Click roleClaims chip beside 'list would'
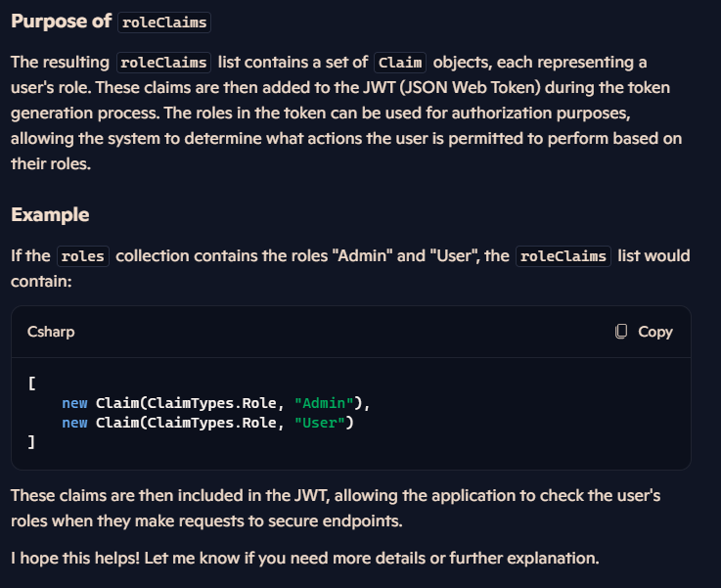721x588 pixels. pyautogui.click(x=563, y=256)
